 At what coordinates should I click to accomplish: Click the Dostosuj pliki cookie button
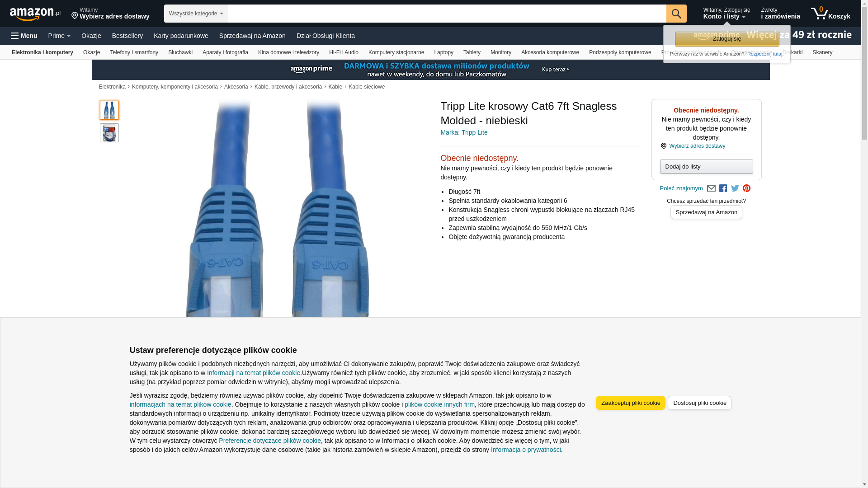699,403
